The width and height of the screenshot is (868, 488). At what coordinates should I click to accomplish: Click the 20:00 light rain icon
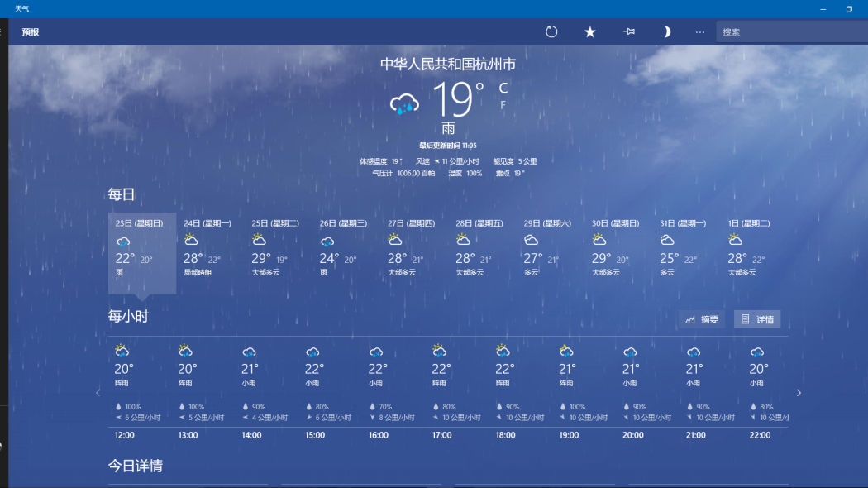coord(630,352)
